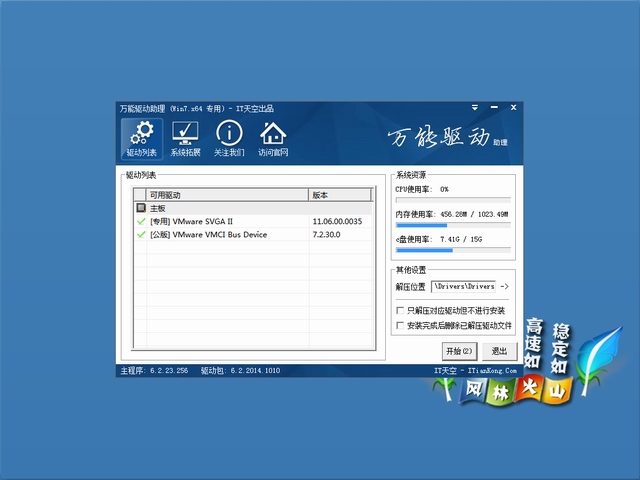Click memory value 456.28M / 1023.49M

[474, 214]
